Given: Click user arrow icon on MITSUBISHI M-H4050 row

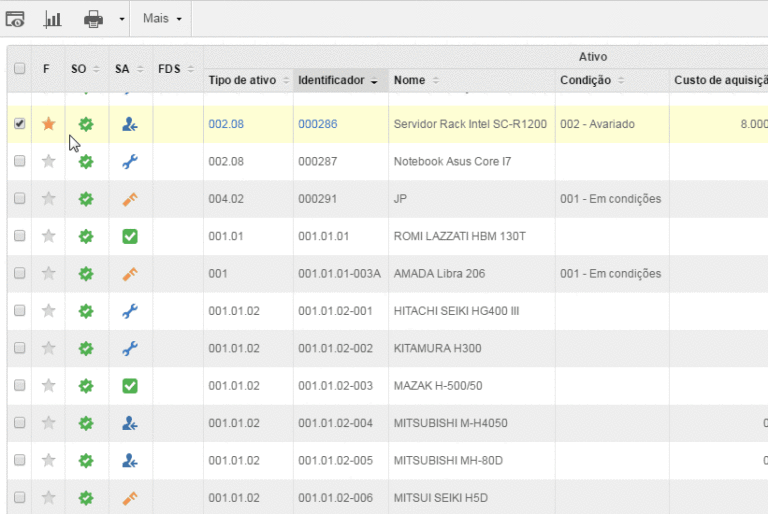Looking at the screenshot, I should tap(129, 423).
